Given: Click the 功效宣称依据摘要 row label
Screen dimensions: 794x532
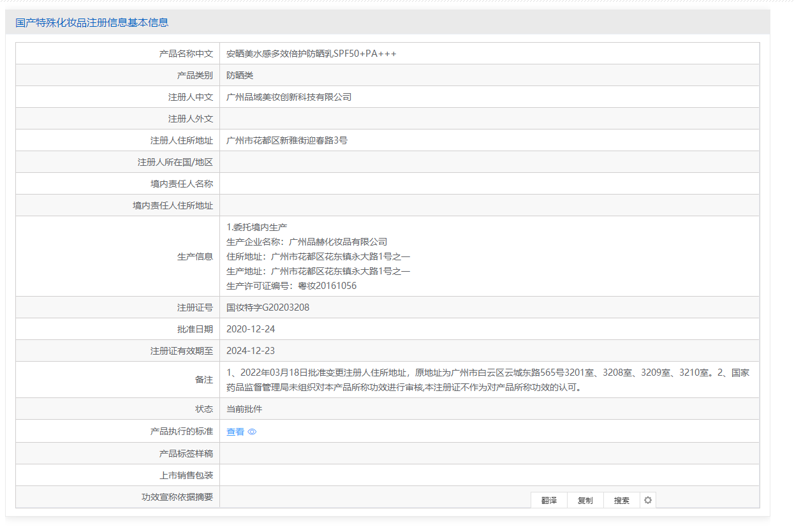Looking at the screenshot, I should [177, 497].
